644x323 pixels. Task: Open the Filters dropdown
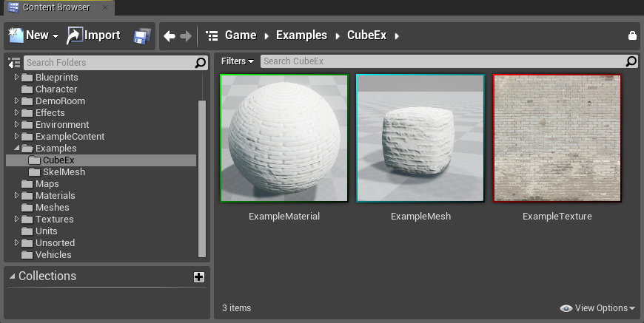coord(238,61)
